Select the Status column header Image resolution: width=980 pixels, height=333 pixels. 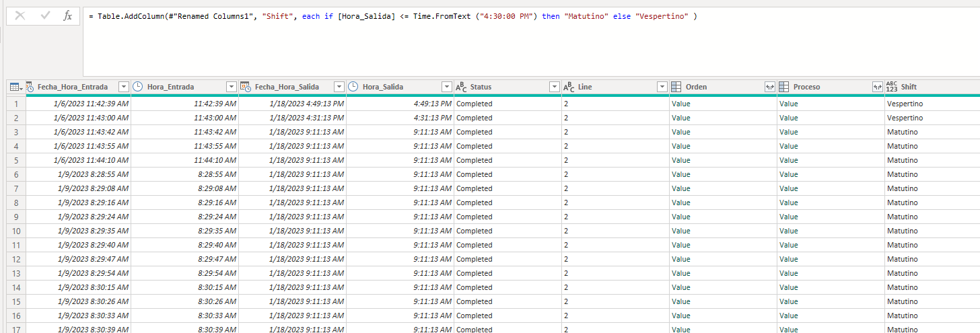click(x=481, y=87)
